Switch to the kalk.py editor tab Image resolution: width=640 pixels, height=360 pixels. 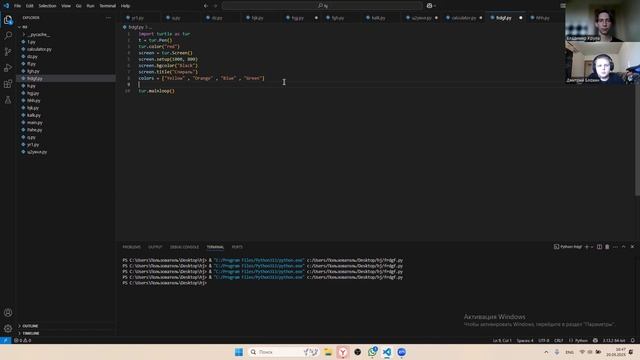pyautogui.click(x=378, y=18)
